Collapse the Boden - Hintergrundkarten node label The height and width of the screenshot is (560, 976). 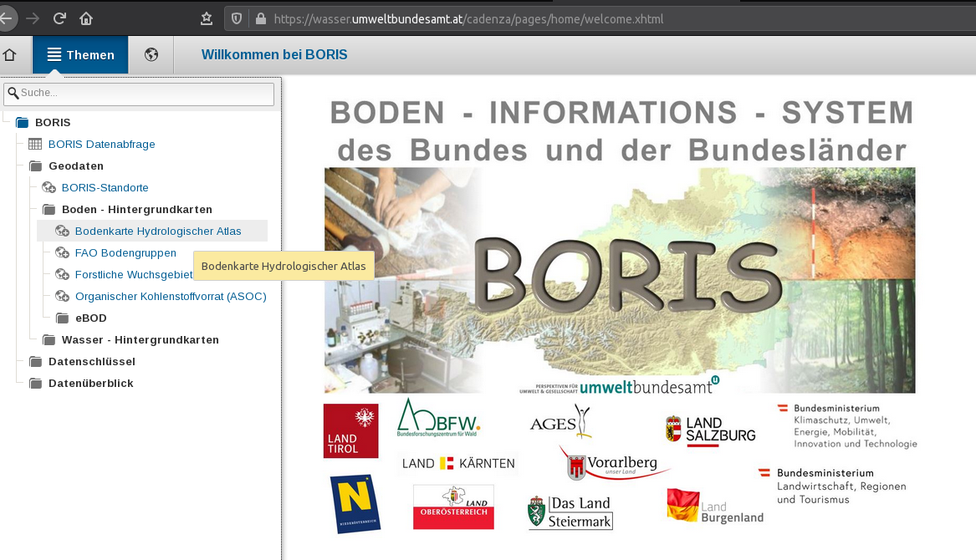point(137,210)
